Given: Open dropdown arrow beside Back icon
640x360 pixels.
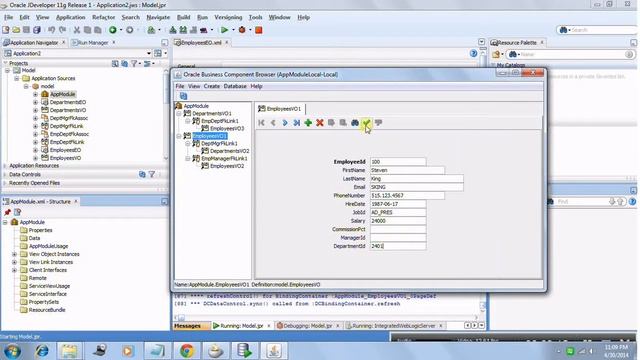Looking at the screenshot, I should (121, 30).
